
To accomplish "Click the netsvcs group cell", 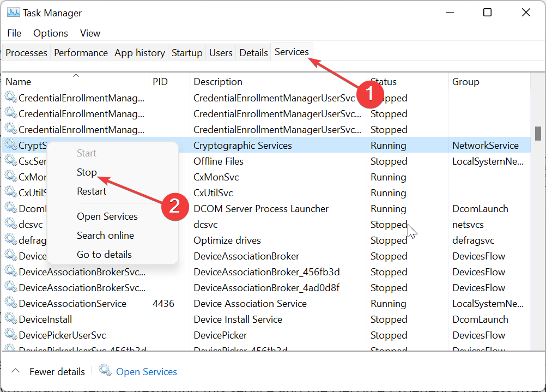I will (x=468, y=225).
